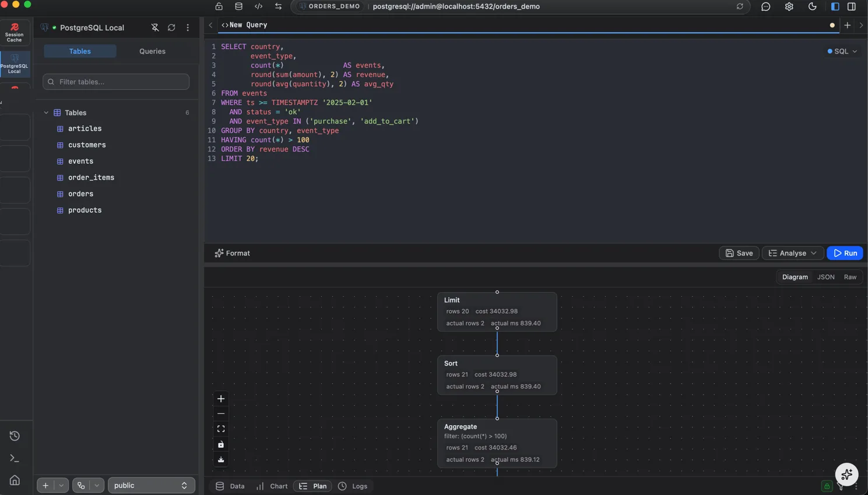Open the AI sparkle assistant button
Viewport: 868px width, 495px height.
[x=846, y=474]
